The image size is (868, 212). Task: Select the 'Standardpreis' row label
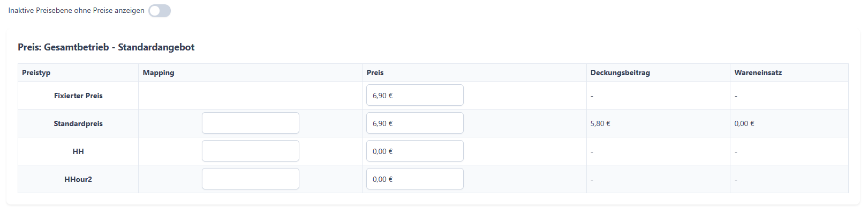pyautogui.click(x=78, y=123)
